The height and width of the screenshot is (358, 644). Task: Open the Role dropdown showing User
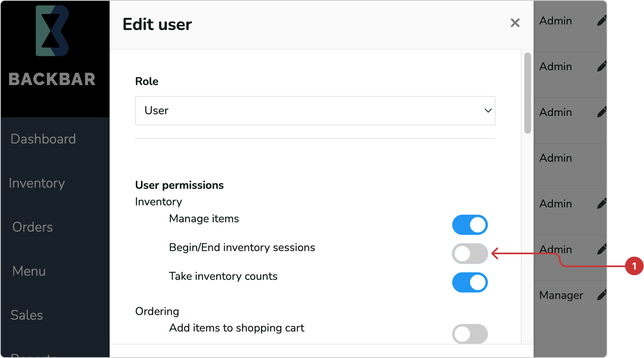click(x=315, y=111)
